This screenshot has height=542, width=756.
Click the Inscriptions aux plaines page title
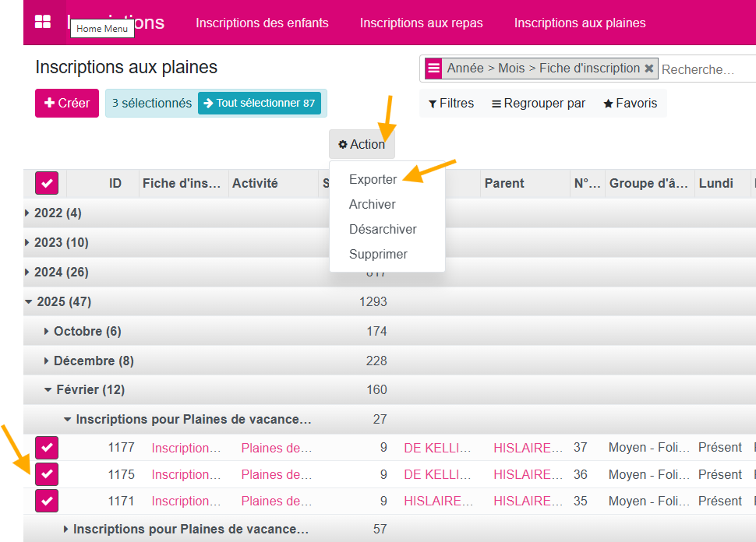pyautogui.click(x=126, y=67)
